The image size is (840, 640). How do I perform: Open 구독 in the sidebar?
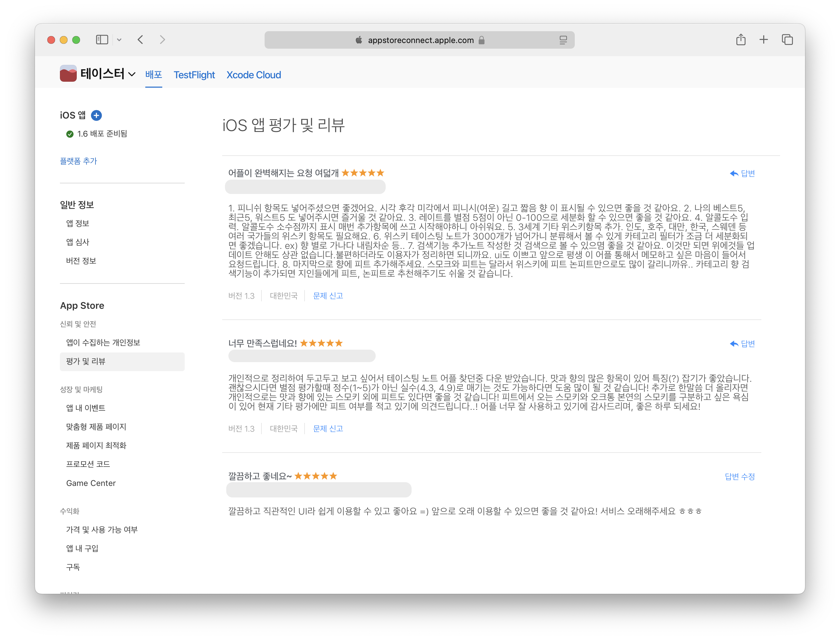click(x=73, y=567)
